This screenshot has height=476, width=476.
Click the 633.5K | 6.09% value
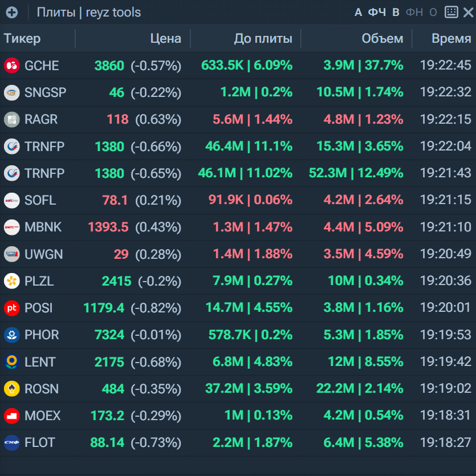click(247, 65)
